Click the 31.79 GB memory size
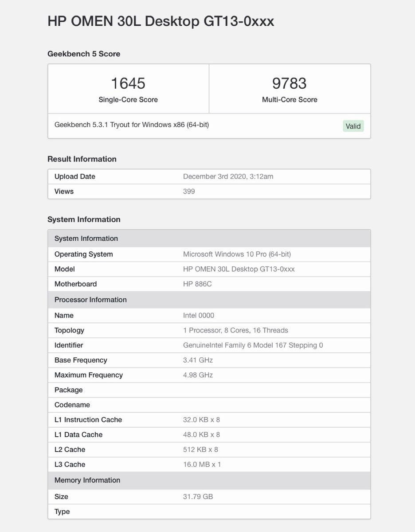The height and width of the screenshot is (532, 415). click(198, 497)
